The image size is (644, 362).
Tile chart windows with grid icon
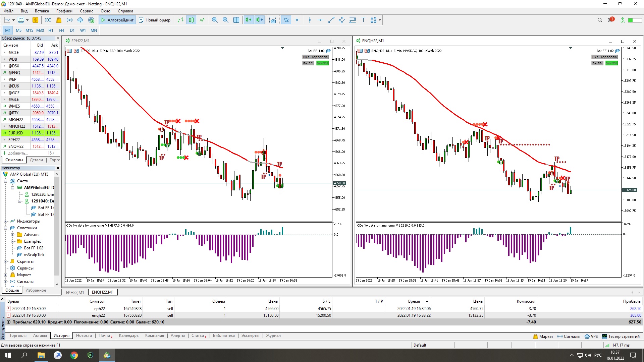coord(236,20)
